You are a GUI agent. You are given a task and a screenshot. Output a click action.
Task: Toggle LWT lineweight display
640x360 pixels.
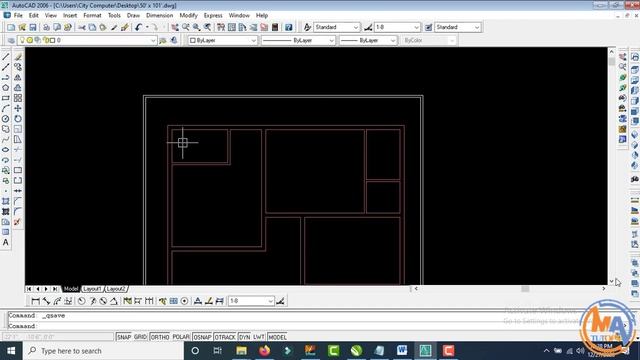(259, 337)
